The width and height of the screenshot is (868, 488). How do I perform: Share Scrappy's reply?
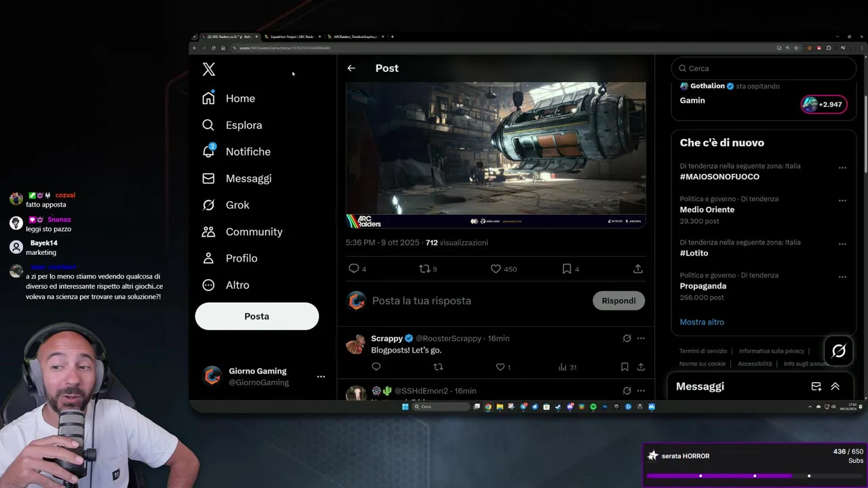pyautogui.click(x=641, y=367)
